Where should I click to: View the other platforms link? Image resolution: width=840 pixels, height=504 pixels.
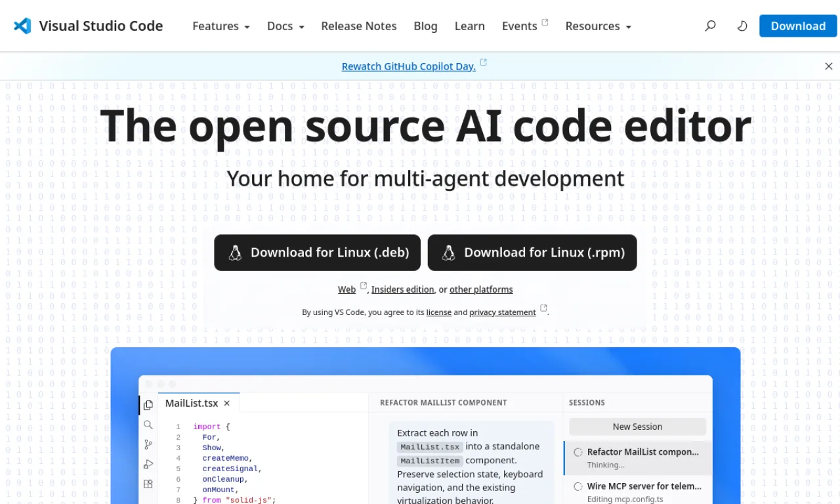[x=481, y=289]
